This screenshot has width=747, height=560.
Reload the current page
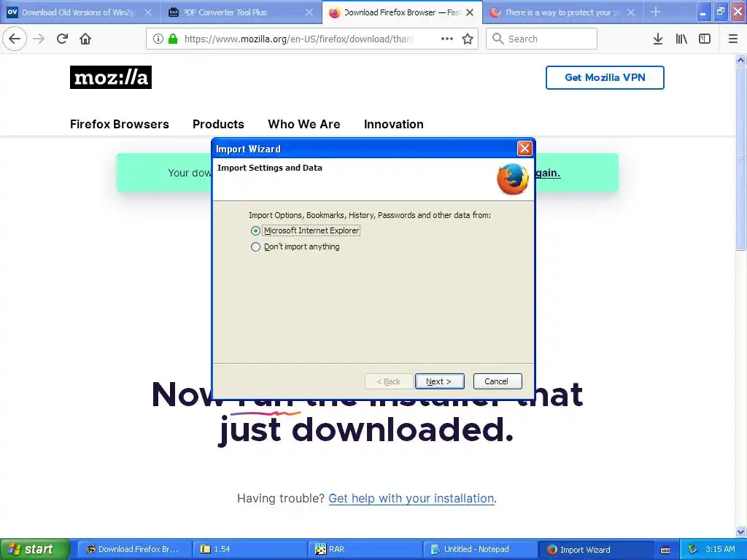coord(62,39)
